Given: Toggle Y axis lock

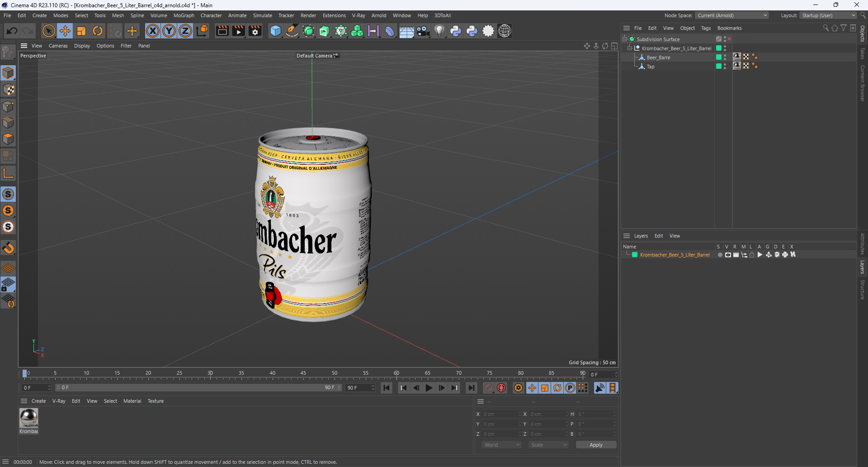Looking at the screenshot, I should coord(169,31).
